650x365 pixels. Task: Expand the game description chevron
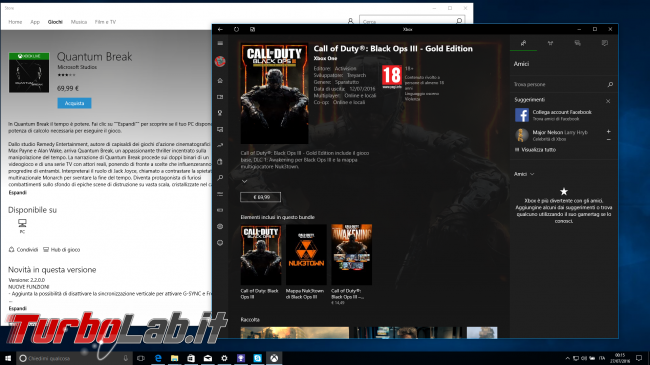[245, 181]
